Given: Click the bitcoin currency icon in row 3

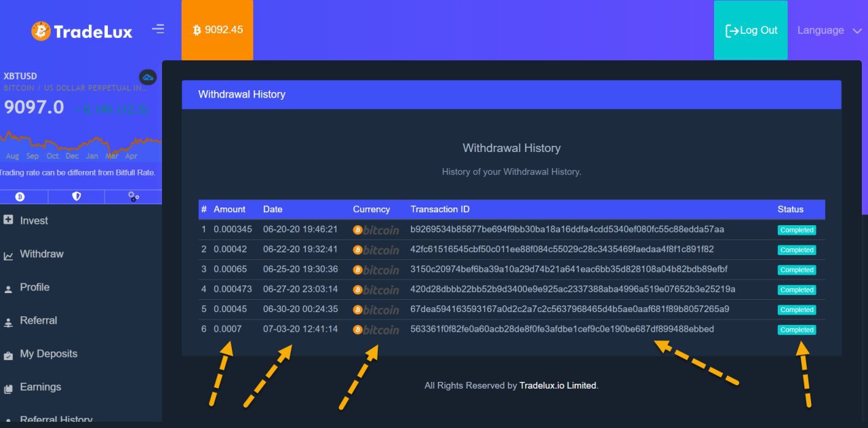Looking at the screenshot, I should pyautogui.click(x=376, y=270).
